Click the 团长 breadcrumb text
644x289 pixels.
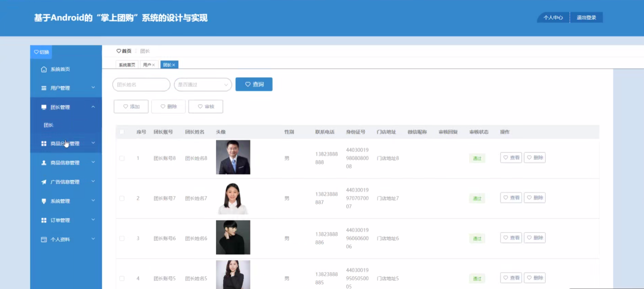(x=145, y=51)
